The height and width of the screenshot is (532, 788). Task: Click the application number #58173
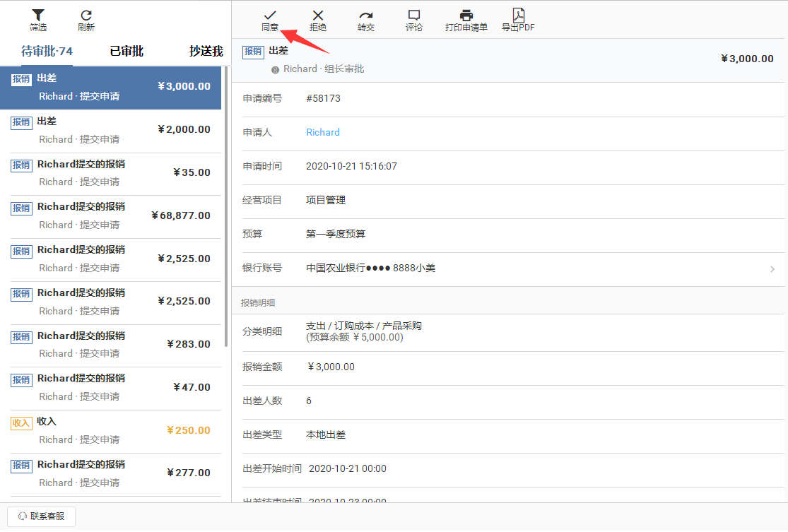[323, 98]
